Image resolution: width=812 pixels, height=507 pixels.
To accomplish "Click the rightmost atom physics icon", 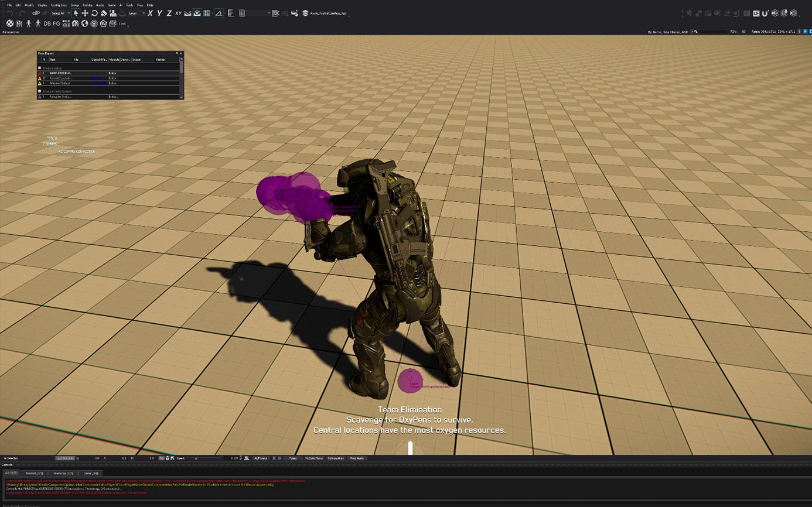I will 793,13.
